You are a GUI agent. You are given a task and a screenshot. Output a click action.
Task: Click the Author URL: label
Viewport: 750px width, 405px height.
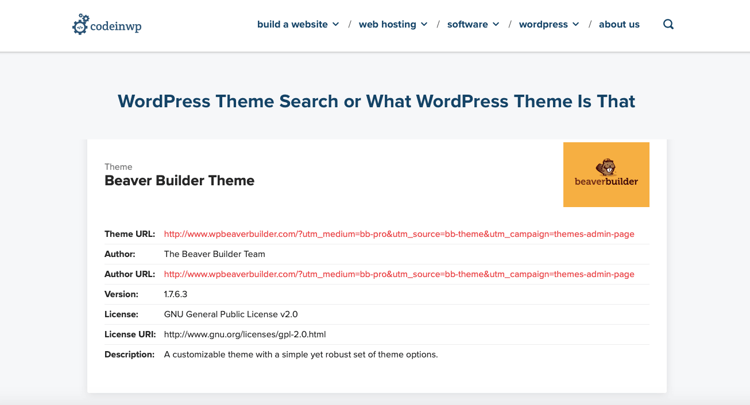pos(130,274)
